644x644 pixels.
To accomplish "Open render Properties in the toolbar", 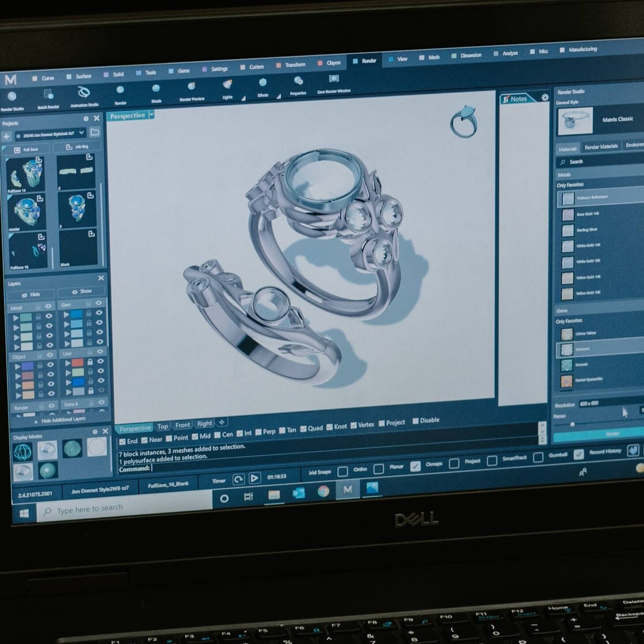I will 298,81.
